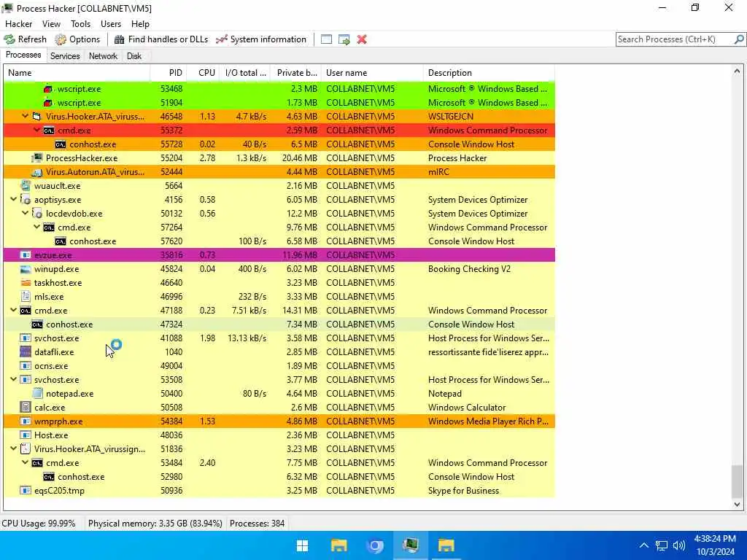Click the conhost.exe icon PID 47324
Screen dimensions: 747x560
click(x=36, y=324)
